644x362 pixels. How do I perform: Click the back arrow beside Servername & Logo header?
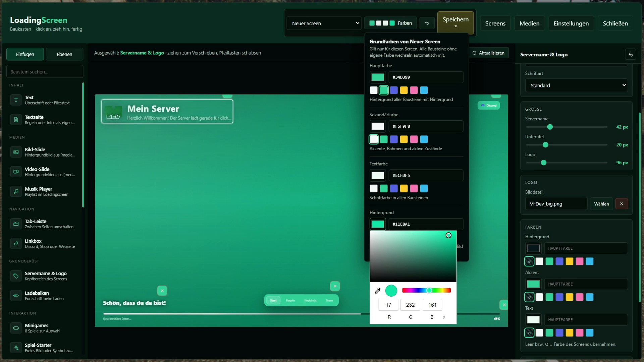click(631, 55)
